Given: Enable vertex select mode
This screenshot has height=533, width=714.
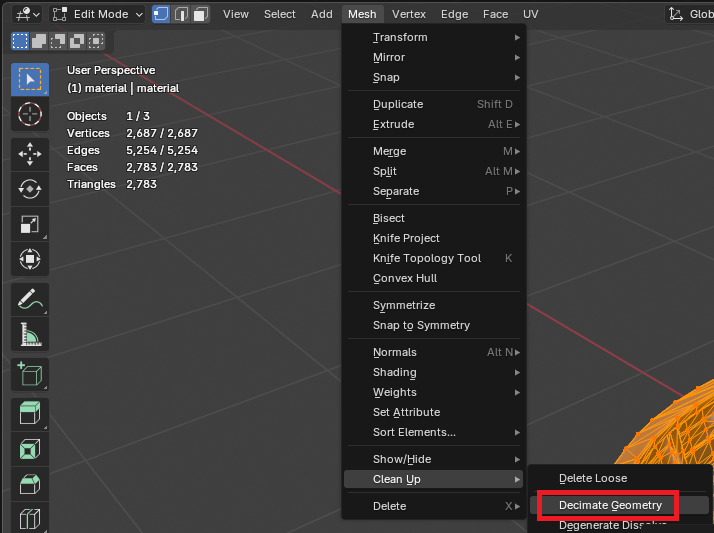Looking at the screenshot, I should click(x=161, y=14).
